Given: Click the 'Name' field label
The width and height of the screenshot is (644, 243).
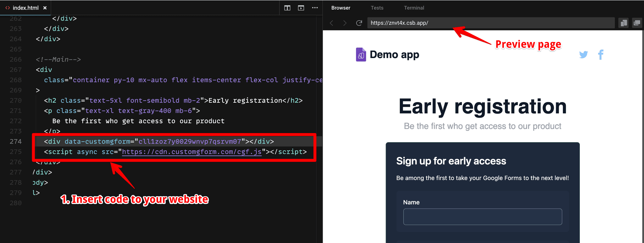Looking at the screenshot, I should [x=411, y=202].
